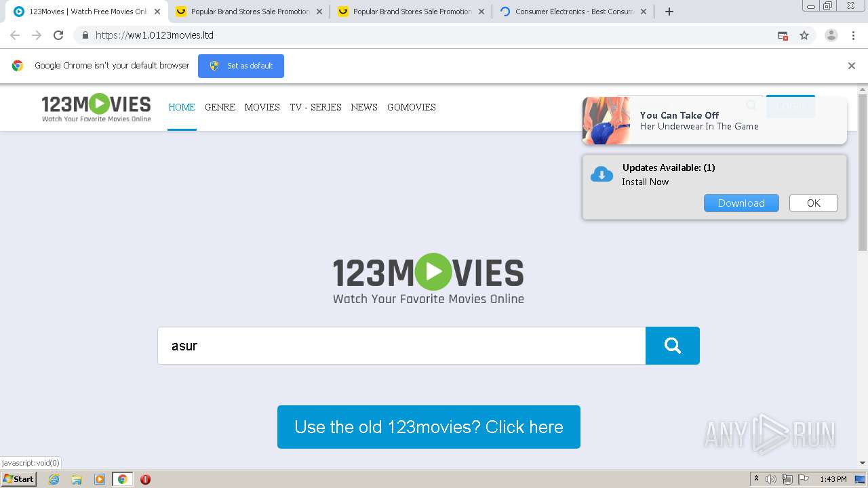Click Show desktop button at taskbar end

pyautogui.click(x=861, y=479)
